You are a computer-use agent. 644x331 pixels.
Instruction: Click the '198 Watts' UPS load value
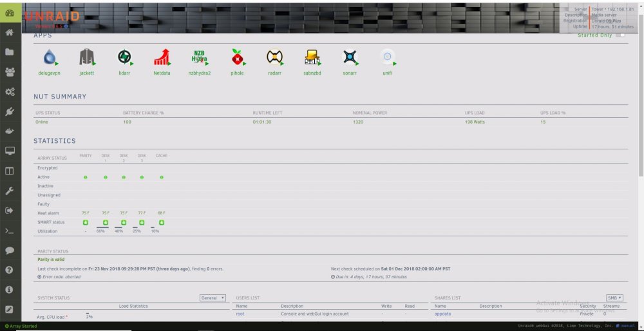click(475, 122)
